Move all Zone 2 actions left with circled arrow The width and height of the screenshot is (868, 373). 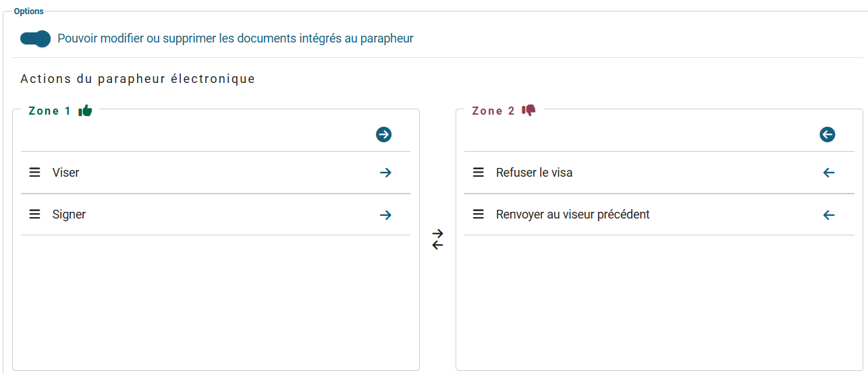tap(828, 135)
